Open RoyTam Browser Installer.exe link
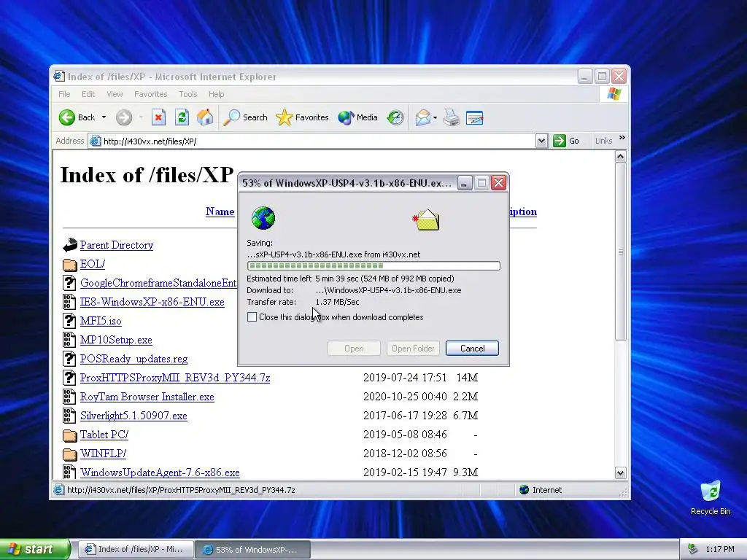 [x=147, y=397]
